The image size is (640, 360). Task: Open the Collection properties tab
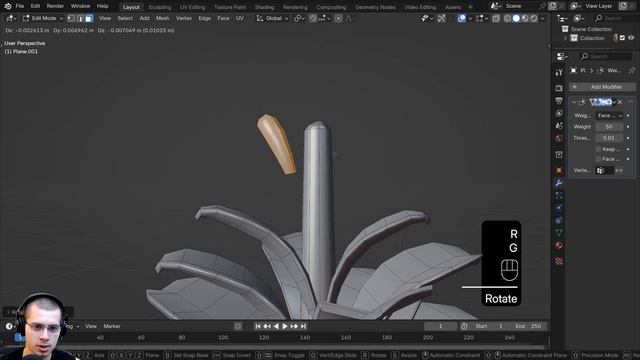(x=559, y=154)
